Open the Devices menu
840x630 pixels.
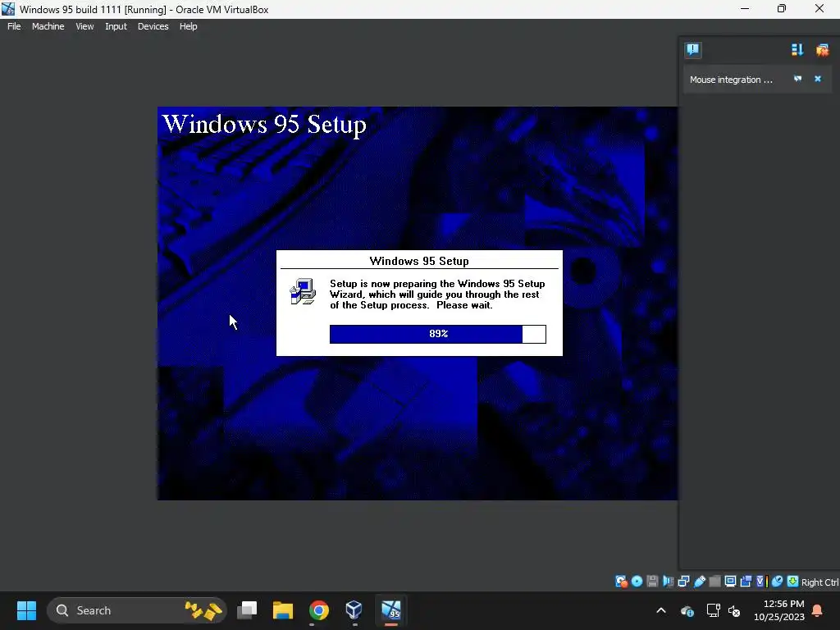click(x=153, y=26)
